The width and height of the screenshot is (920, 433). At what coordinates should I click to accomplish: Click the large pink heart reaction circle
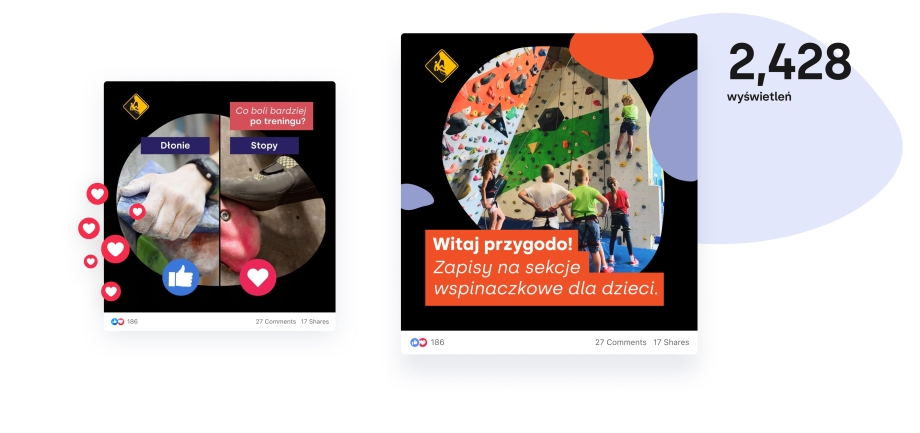(258, 277)
